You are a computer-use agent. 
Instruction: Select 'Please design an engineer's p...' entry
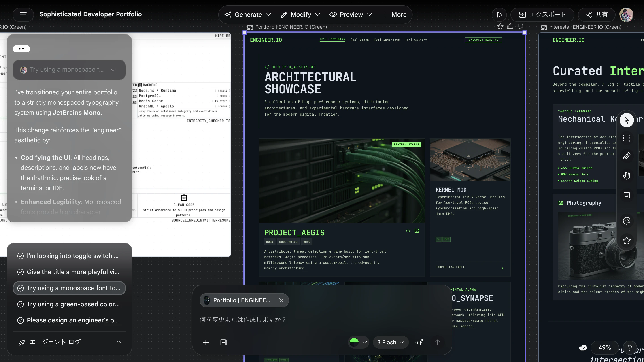[69, 320]
